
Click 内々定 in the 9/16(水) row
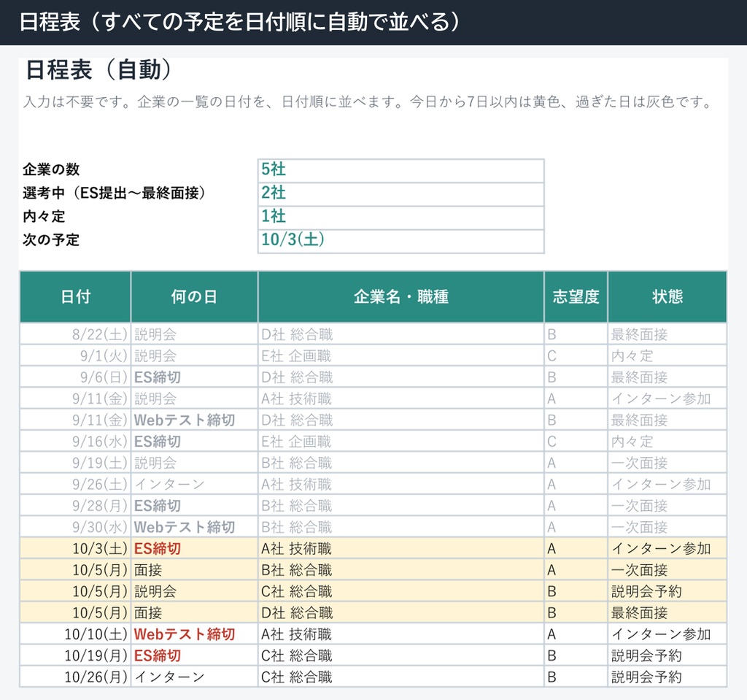pyautogui.click(x=632, y=442)
